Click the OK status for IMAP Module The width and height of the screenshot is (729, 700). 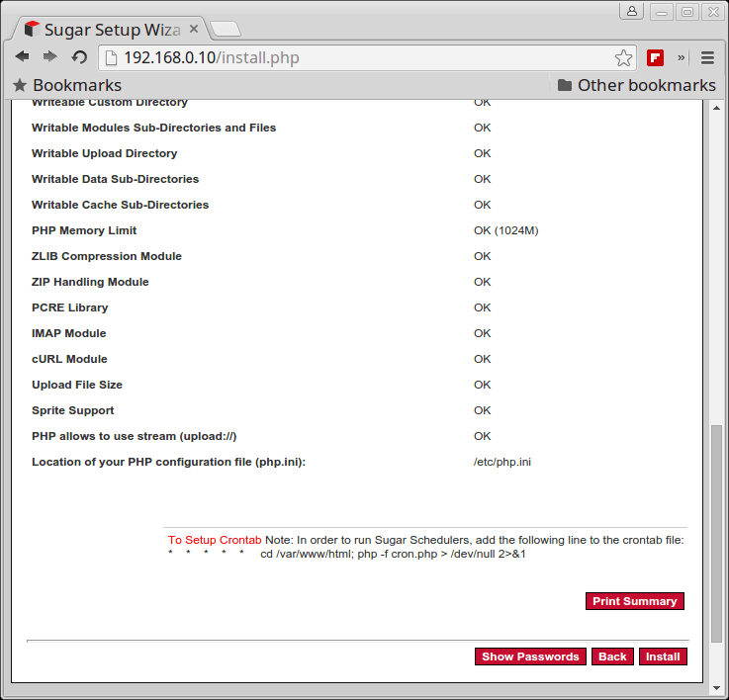coord(482,333)
